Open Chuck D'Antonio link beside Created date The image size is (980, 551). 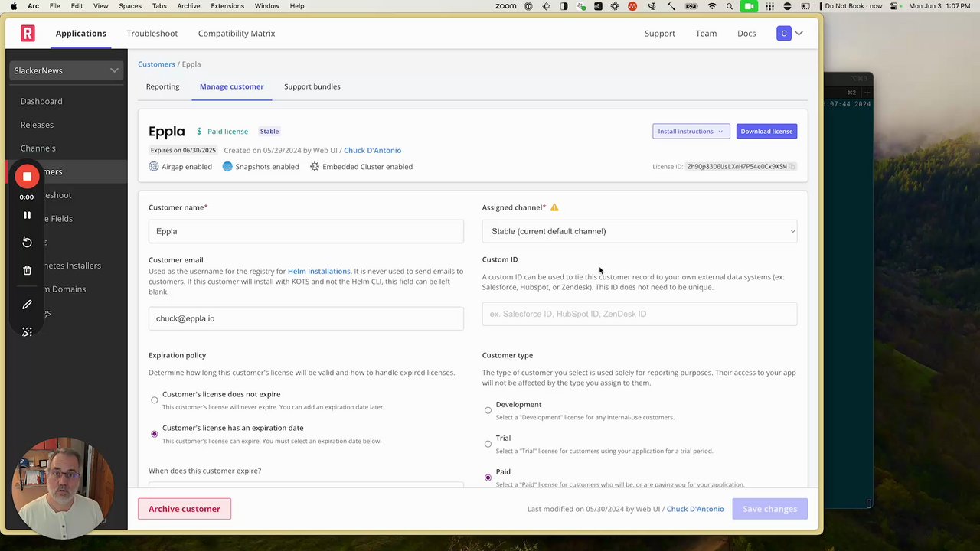[372, 150]
